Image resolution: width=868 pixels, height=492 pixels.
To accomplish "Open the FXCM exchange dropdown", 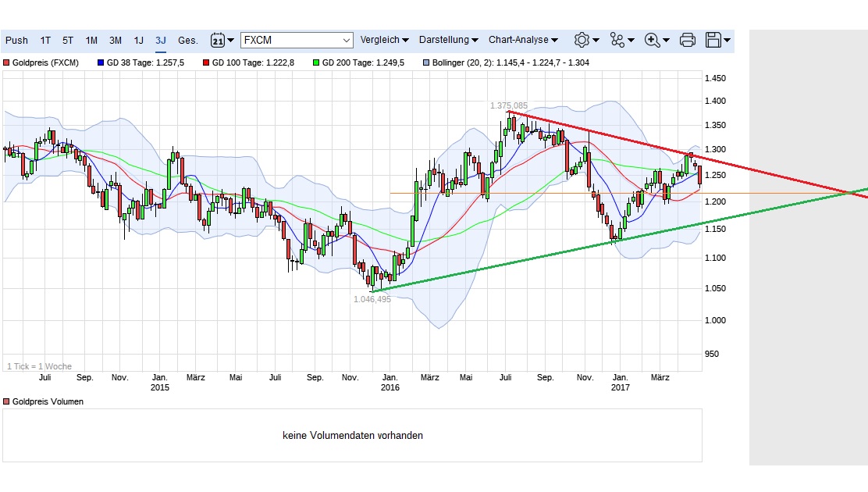I will click(x=297, y=39).
